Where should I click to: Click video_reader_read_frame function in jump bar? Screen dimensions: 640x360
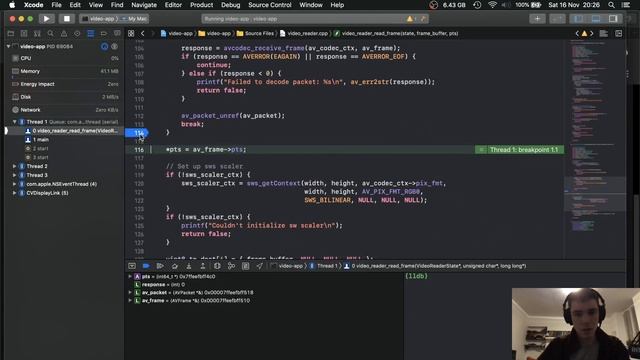pos(396,33)
